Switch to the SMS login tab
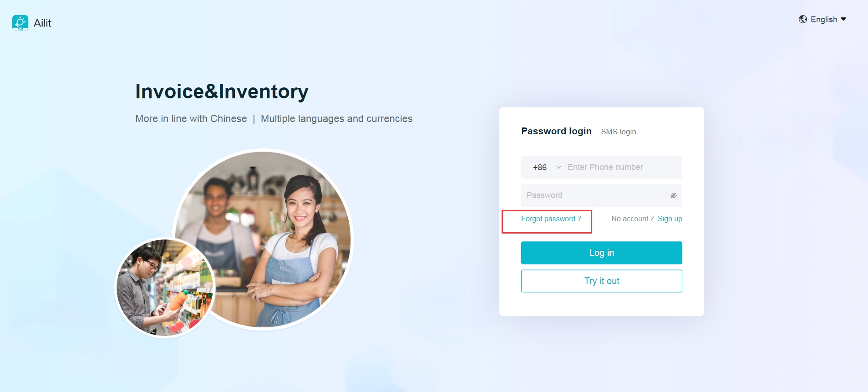 click(618, 132)
